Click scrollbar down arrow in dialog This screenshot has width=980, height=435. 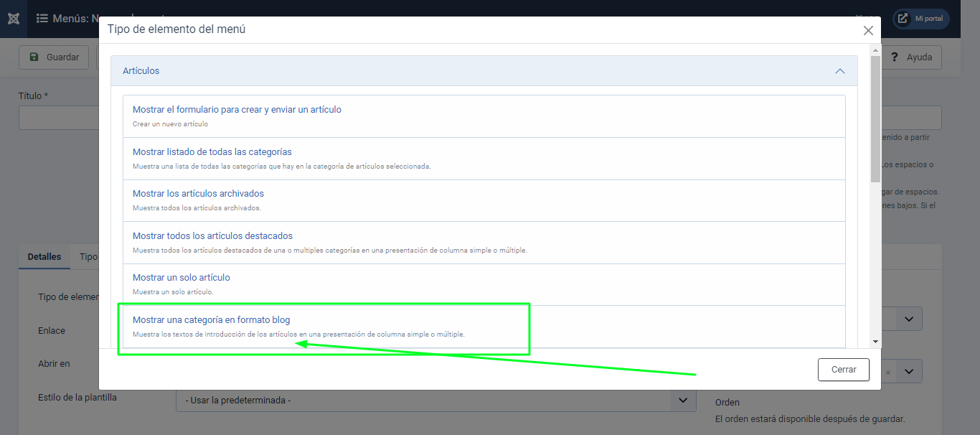(x=875, y=342)
